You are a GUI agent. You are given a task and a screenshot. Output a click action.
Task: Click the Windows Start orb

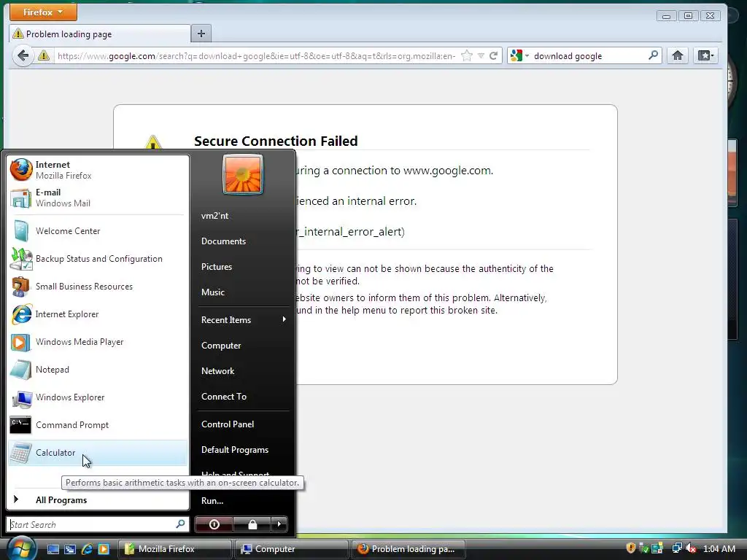coord(21,548)
